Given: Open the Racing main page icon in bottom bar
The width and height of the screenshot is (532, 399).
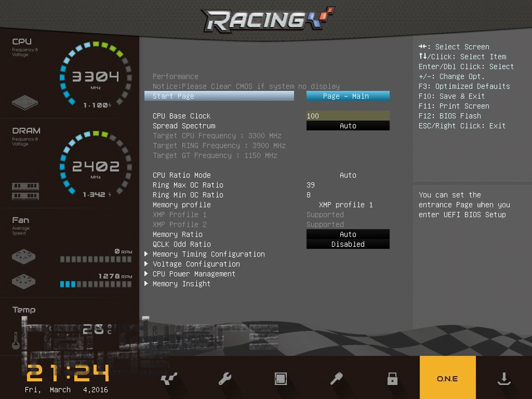Looking at the screenshot, I should click(x=169, y=378).
